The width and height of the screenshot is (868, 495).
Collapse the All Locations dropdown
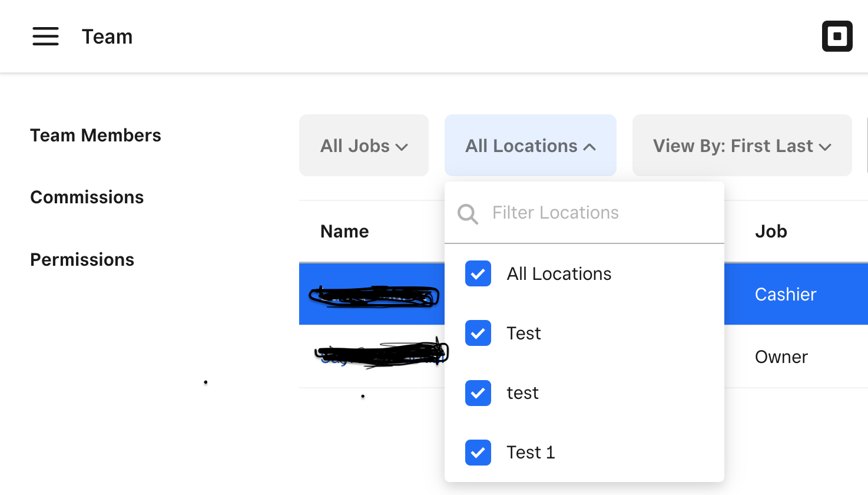[x=531, y=146]
